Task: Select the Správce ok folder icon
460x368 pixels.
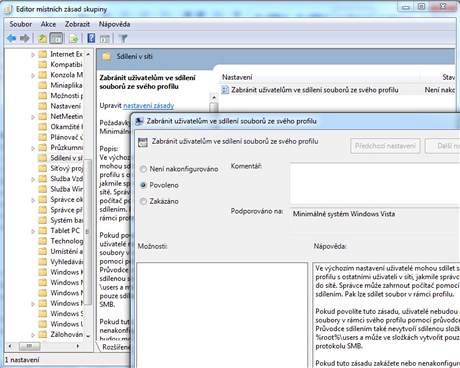Action: point(43,199)
